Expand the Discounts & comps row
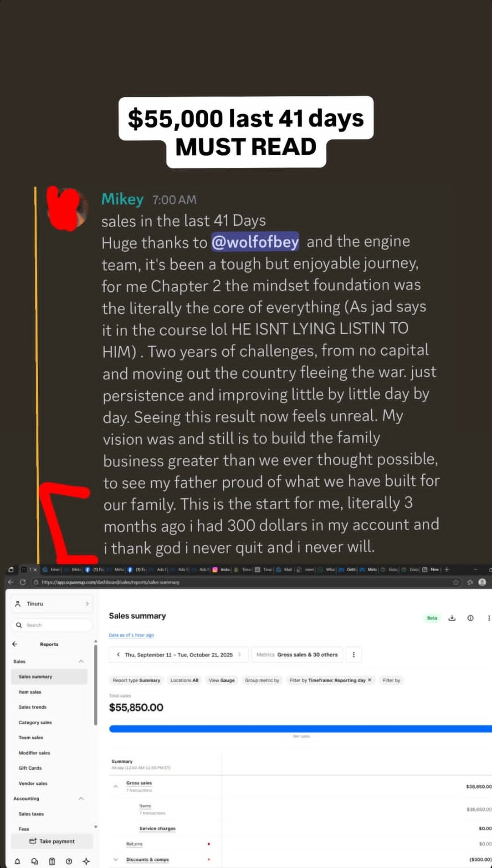Viewport: 492px width, 868px height. 115,859
